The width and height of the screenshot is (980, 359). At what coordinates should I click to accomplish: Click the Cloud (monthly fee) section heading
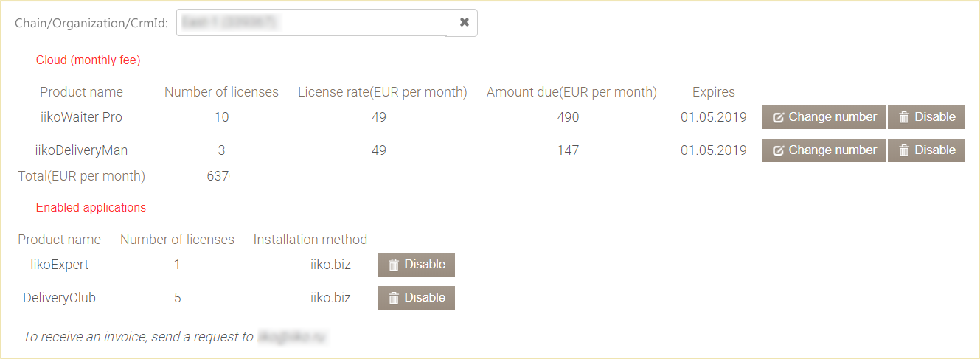coord(88,60)
